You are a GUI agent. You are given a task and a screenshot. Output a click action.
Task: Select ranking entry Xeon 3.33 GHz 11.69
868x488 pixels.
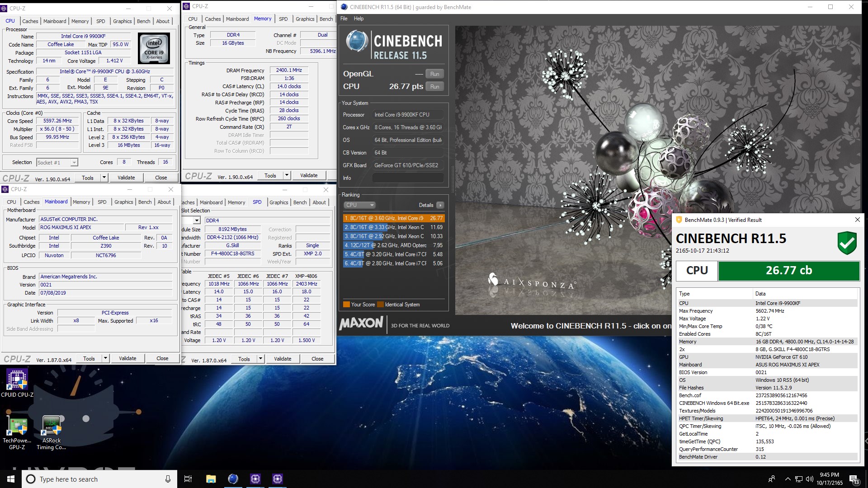click(x=394, y=227)
